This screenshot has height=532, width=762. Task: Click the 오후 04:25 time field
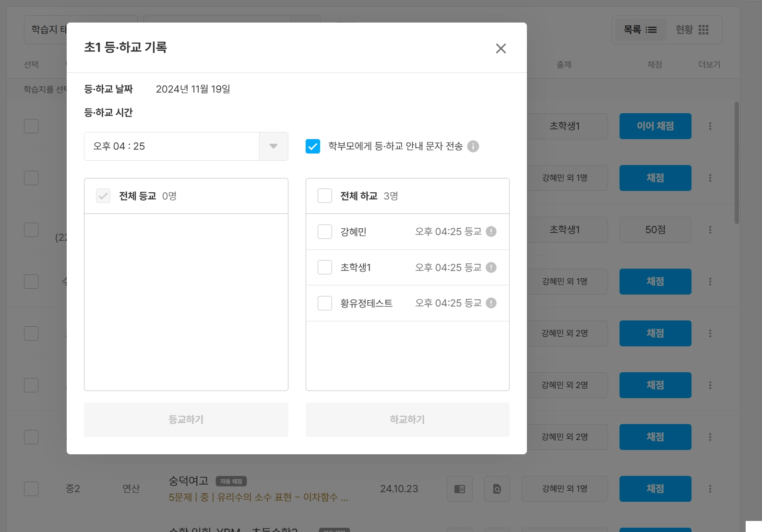172,146
